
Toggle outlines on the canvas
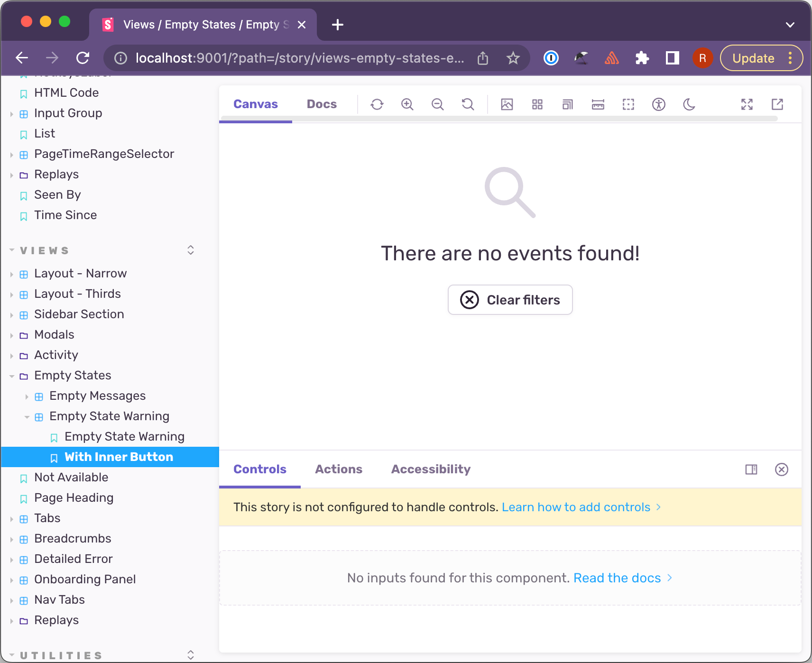(628, 104)
